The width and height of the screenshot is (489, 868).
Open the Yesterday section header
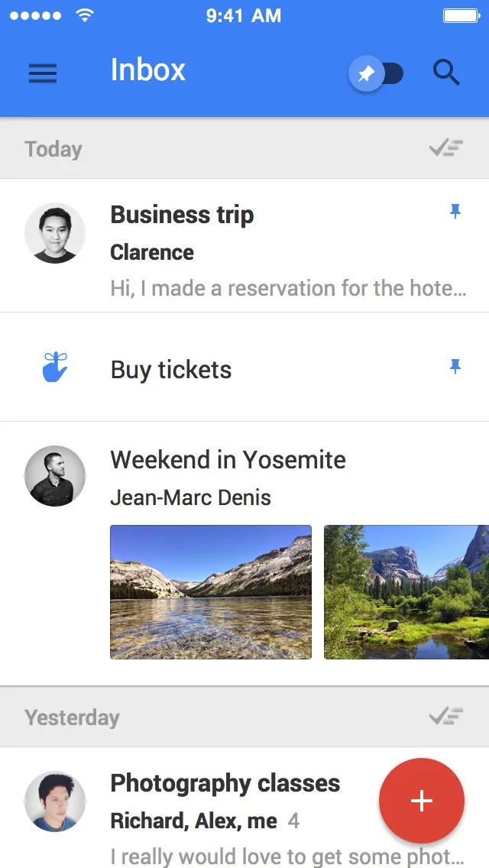[x=72, y=717]
